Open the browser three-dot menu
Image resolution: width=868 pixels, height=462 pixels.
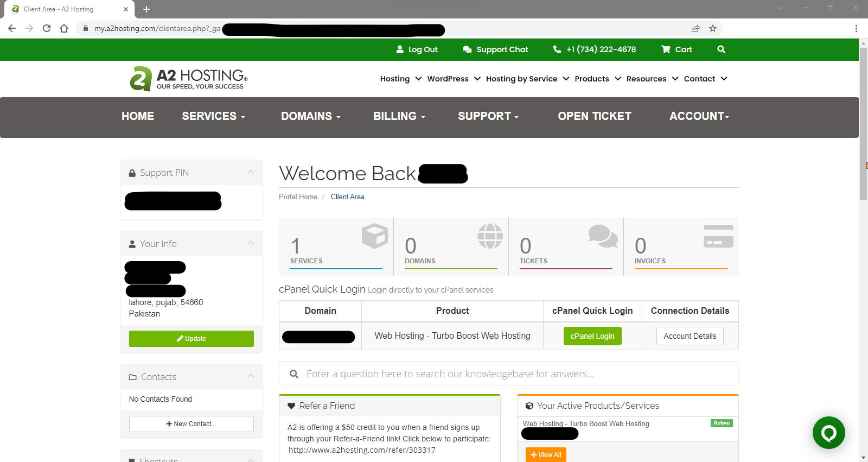(x=856, y=28)
